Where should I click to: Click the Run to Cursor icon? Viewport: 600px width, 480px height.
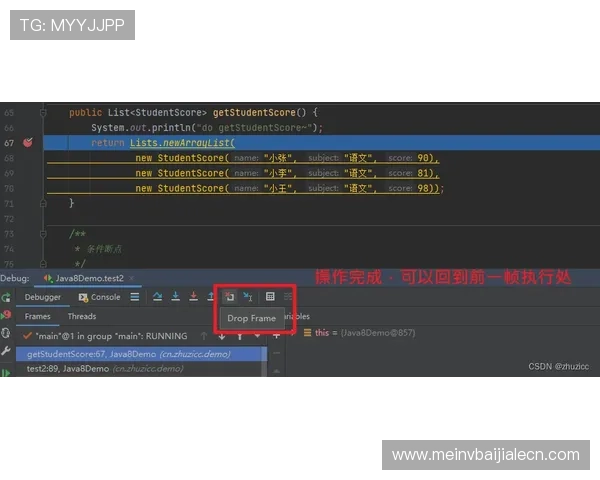point(248,297)
